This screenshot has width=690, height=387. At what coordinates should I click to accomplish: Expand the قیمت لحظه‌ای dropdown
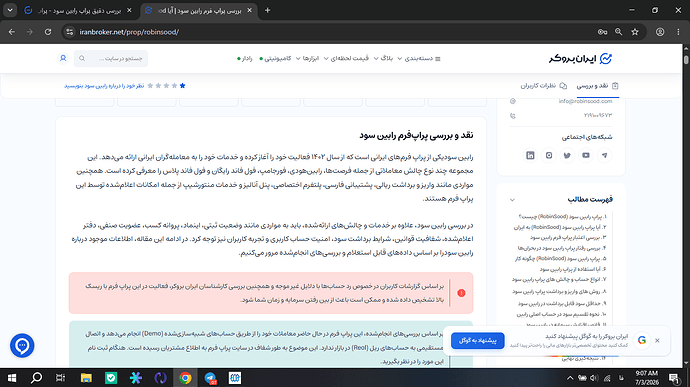[x=346, y=59]
